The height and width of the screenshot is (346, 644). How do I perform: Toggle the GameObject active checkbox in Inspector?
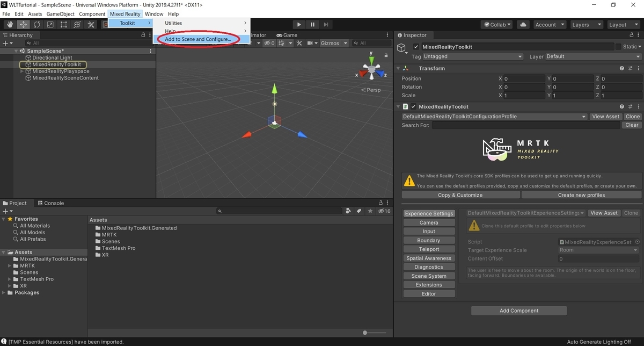click(416, 47)
